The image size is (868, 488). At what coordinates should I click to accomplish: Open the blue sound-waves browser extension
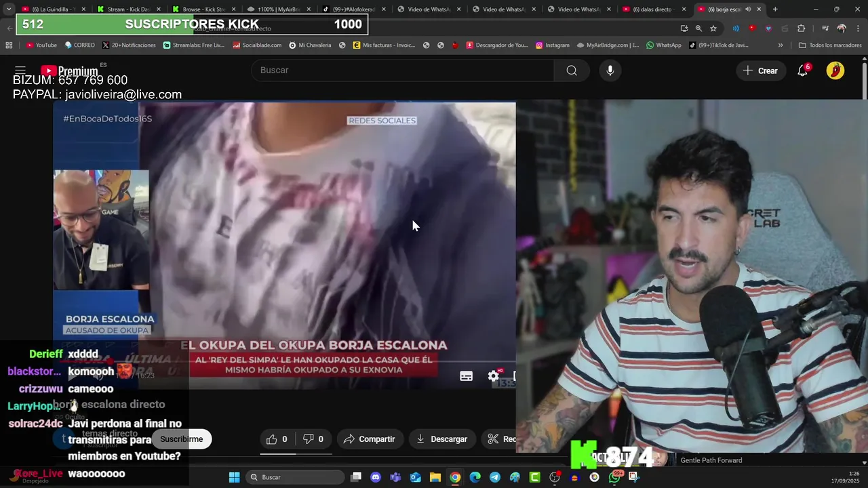click(x=736, y=28)
